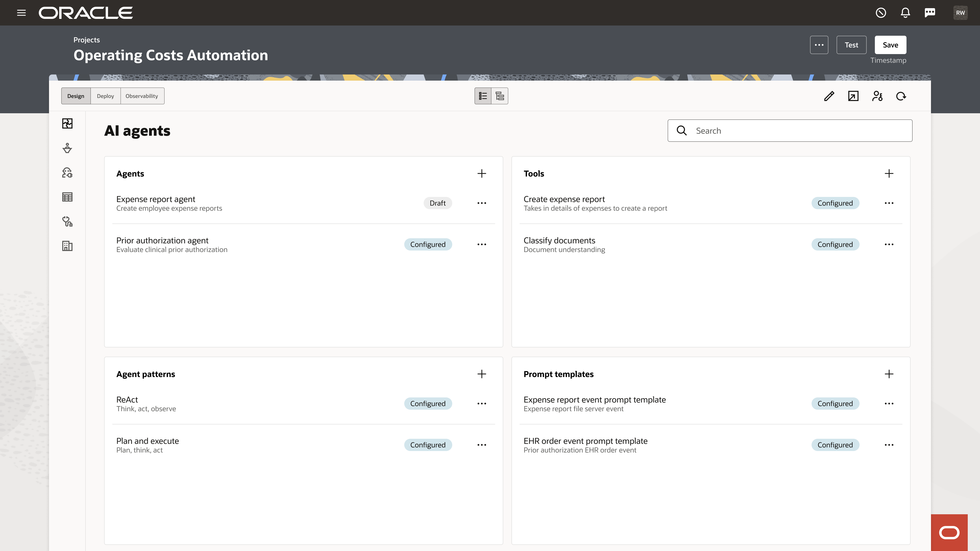The width and height of the screenshot is (980, 551).
Task: Switch to list view toggle
Action: 483,96
